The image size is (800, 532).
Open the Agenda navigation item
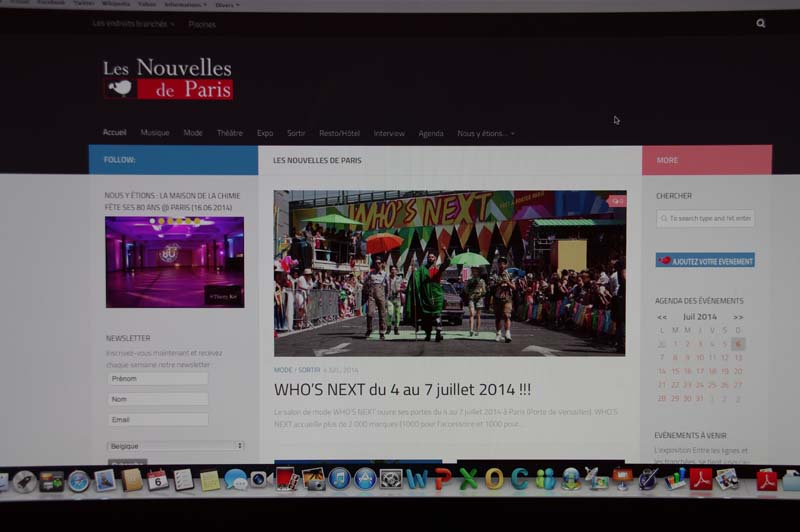(431, 133)
